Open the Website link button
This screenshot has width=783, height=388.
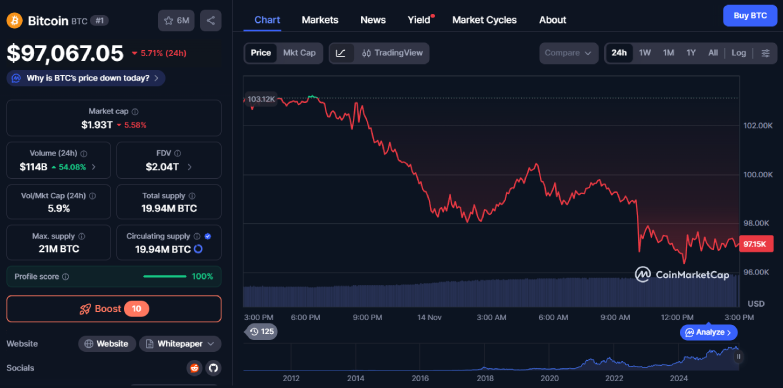point(107,344)
